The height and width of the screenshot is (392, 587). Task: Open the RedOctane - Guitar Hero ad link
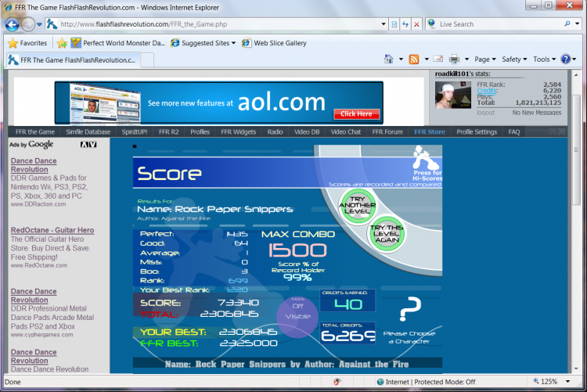tap(52, 230)
